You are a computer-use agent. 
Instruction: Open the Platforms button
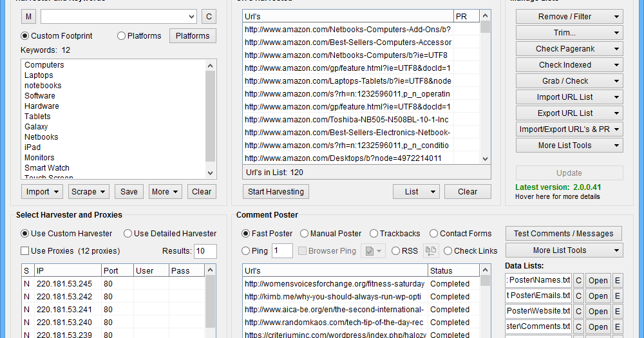click(193, 35)
